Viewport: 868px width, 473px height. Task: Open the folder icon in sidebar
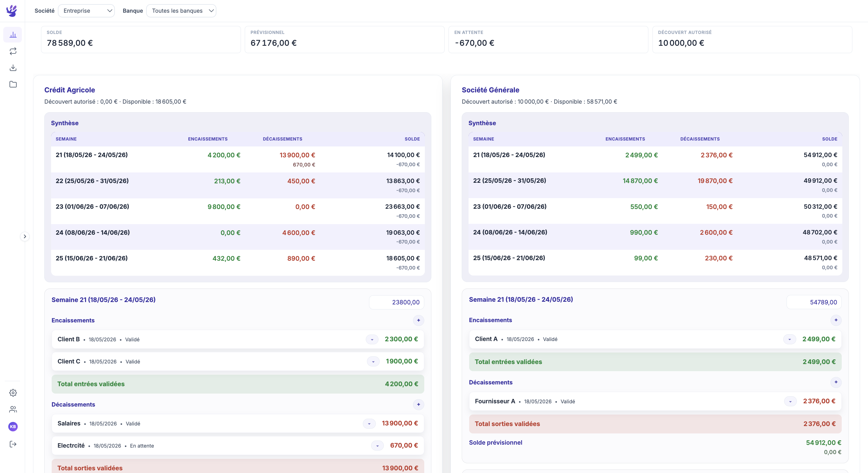(x=13, y=84)
